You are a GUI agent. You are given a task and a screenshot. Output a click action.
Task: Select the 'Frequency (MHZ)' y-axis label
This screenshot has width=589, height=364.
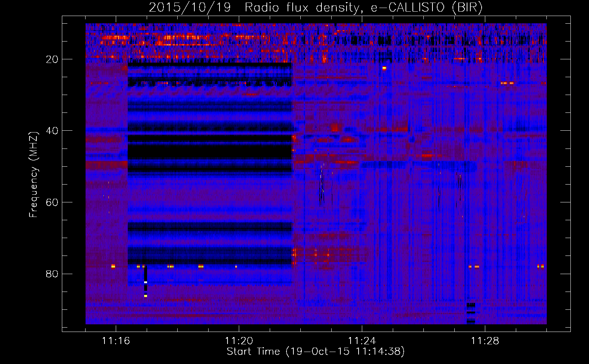tap(33, 174)
